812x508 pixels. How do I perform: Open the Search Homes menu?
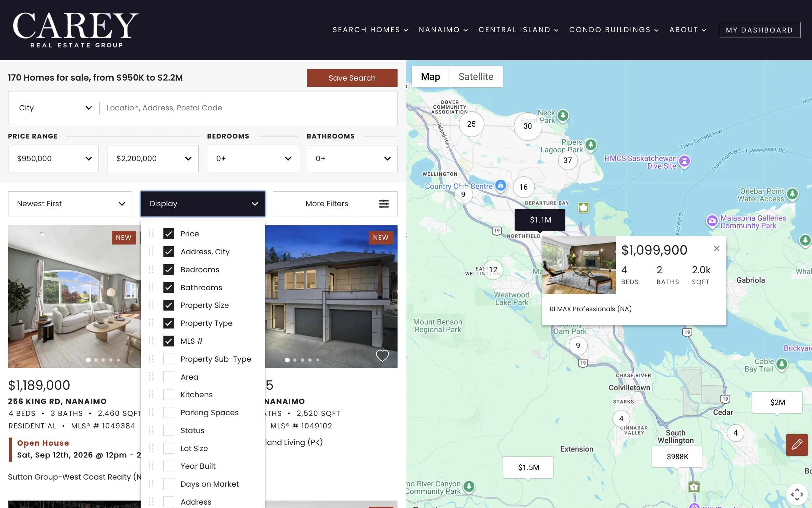pos(370,30)
